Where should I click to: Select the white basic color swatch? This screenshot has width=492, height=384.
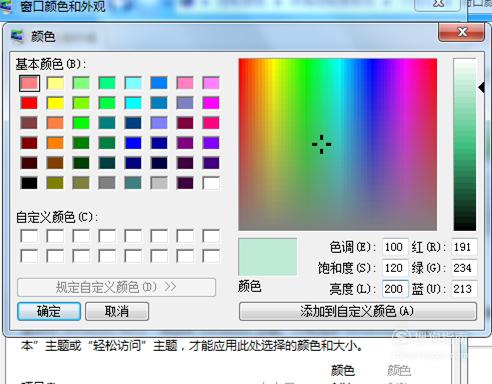coord(211,183)
